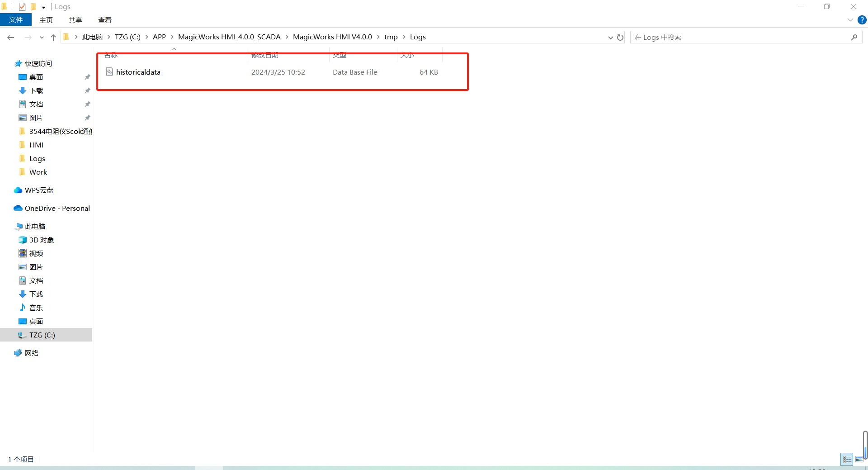The height and width of the screenshot is (470, 868).
Task: Expand the chevron after tmp in breadcrumb
Action: pos(404,37)
